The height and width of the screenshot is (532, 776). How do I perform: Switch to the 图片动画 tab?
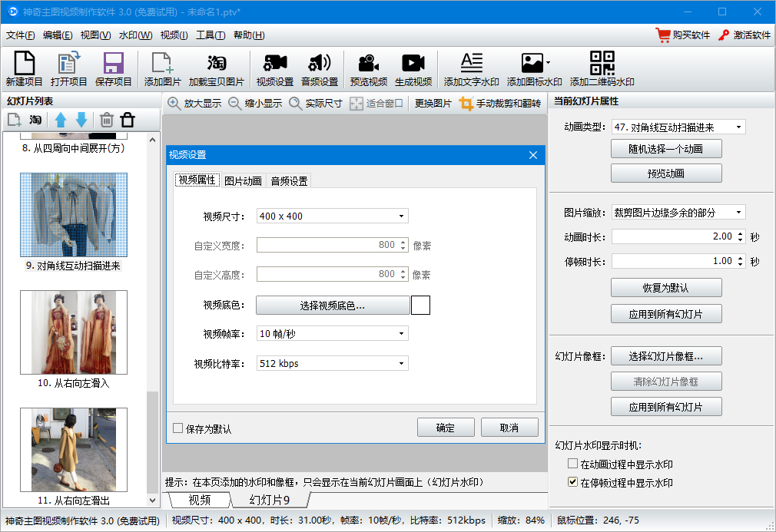tap(243, 181)
